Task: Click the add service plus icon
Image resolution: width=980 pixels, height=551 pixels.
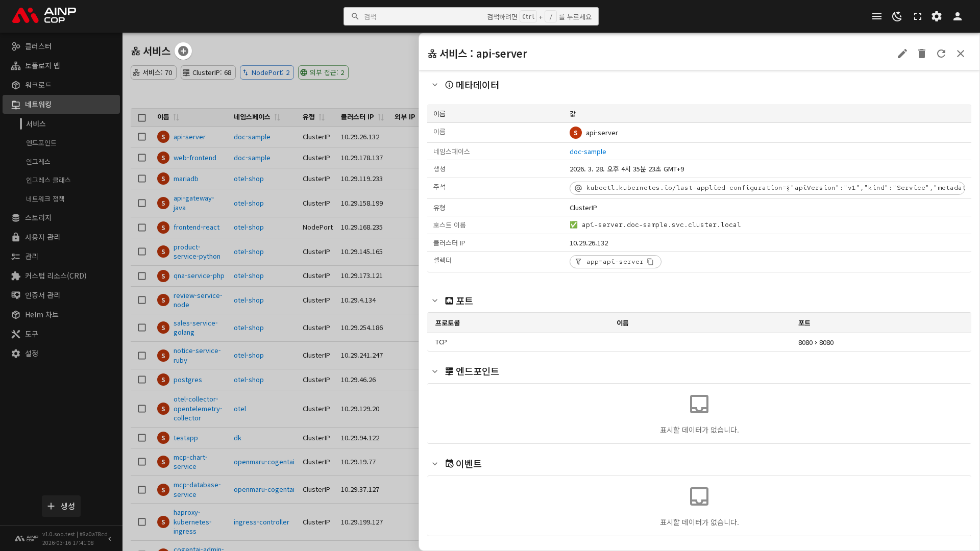Action: [x=183, y=51]
